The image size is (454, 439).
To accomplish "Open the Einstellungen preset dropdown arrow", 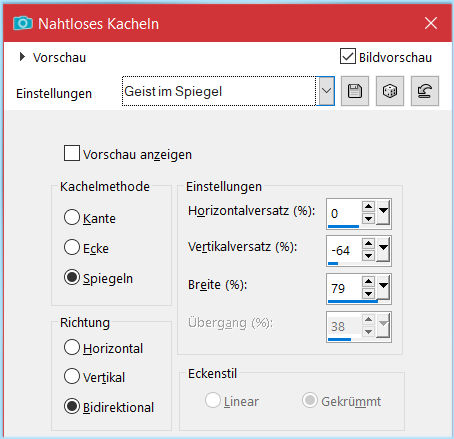I will 326,91.
